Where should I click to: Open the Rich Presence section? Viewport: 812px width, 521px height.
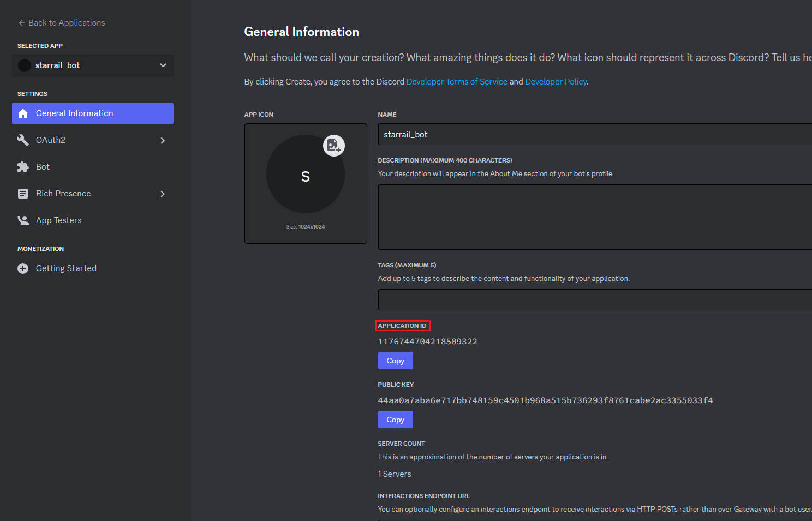point(93,194)
